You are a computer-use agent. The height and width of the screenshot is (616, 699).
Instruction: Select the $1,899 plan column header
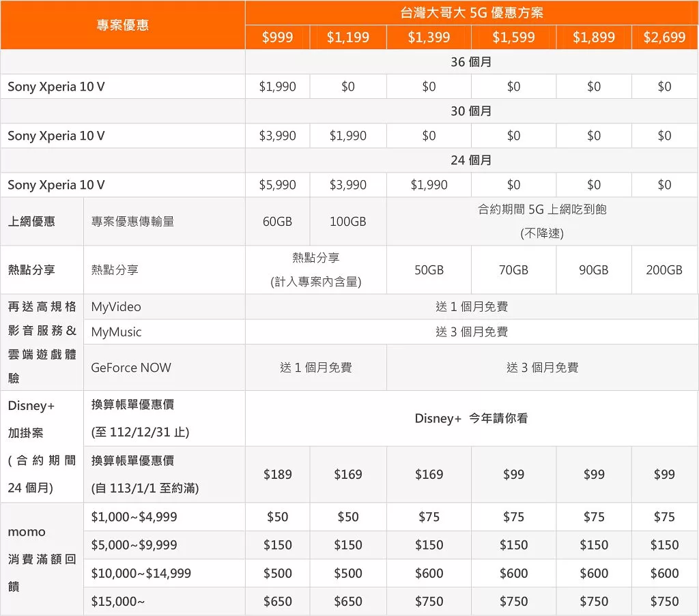click(594, 37)
